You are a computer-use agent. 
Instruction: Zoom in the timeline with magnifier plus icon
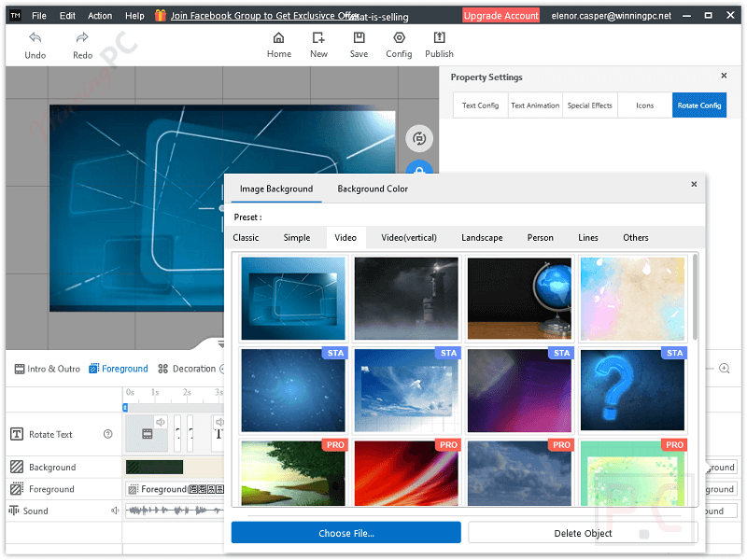(x=725, y=369)
